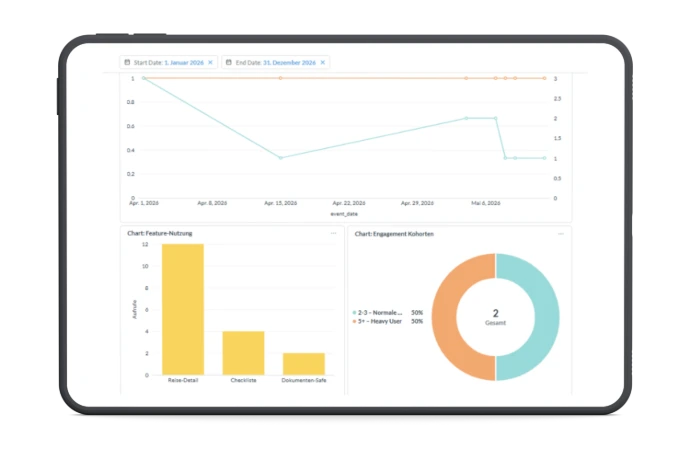The width and height of the screenshot is (690, 460).
Task: Clear the End Date filter with its X
Action: [x=323, y=63]
